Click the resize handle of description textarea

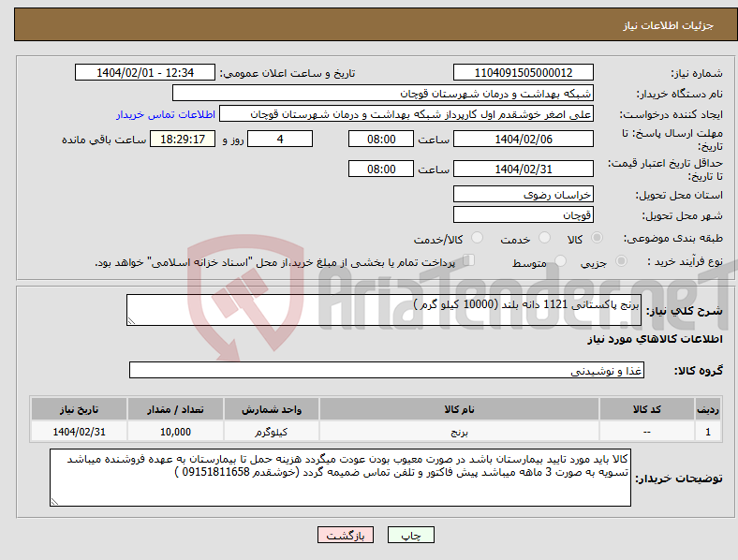pyautogui.click(x=131, y=321)
